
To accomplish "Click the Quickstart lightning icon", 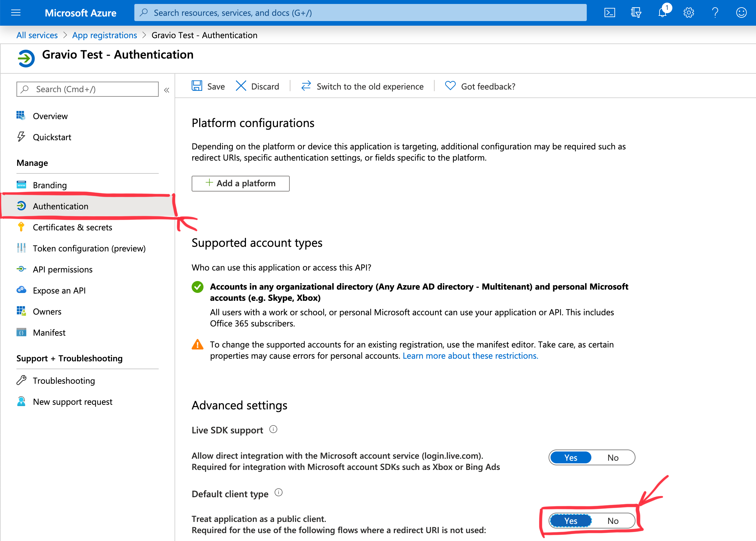I will pyautogui.click(x=21, y=137).
